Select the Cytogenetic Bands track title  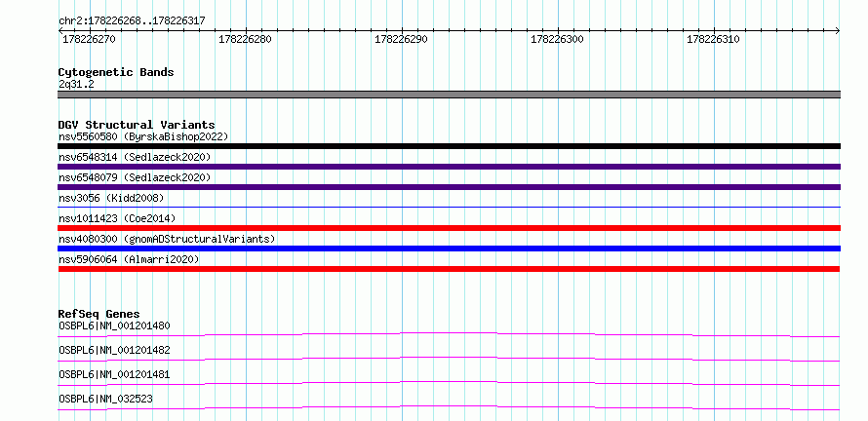coord(116,72)
